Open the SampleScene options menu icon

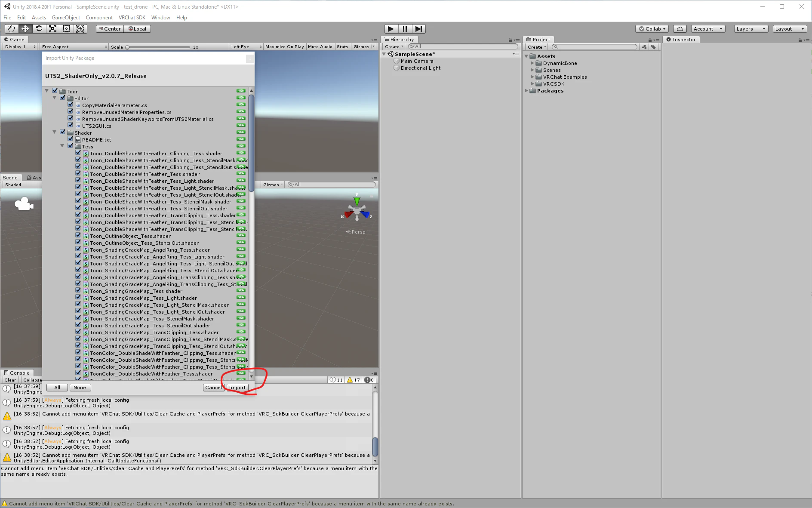[515, 54]
